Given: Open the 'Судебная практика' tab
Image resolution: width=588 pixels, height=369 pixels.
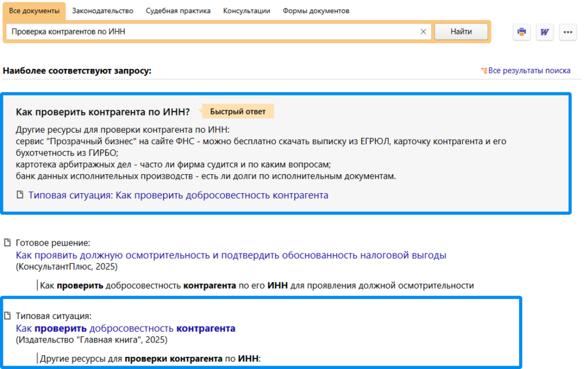Looking at the screenshot, I should pyautogui.click(x=178, y=11).
